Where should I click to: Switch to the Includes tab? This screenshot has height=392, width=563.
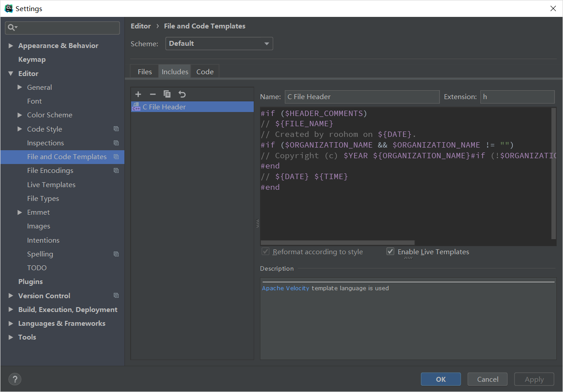coord(175,72)
